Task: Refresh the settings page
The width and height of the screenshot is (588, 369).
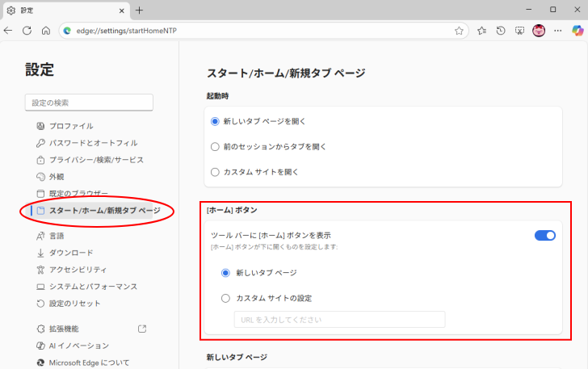Action: click(x=27, y=31)
